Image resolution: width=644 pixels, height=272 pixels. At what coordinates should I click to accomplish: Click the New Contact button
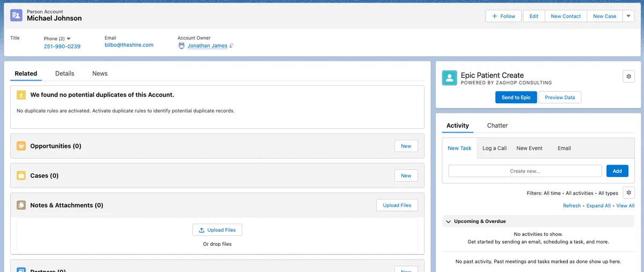point(566,16)
